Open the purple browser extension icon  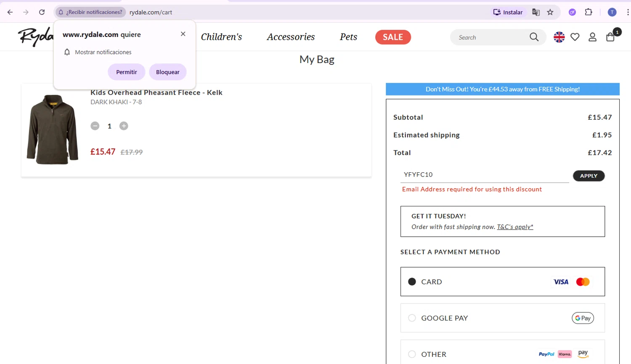tap(572, 12)
